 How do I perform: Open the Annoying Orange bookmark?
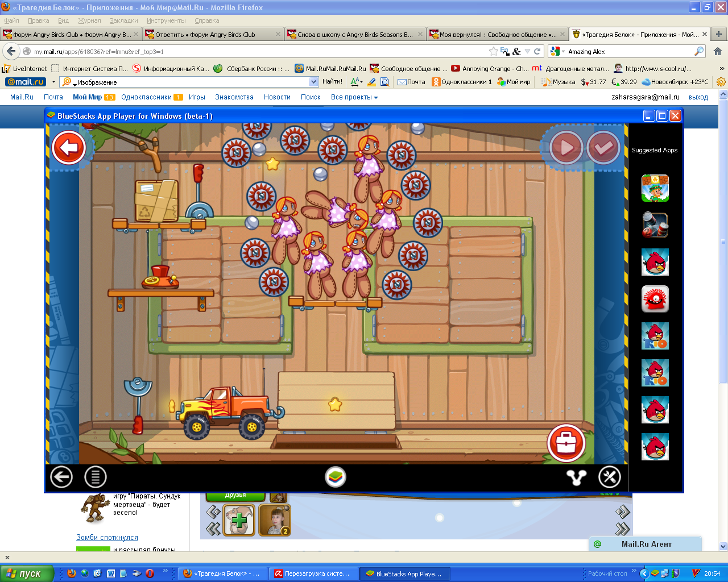pos(490,68)
